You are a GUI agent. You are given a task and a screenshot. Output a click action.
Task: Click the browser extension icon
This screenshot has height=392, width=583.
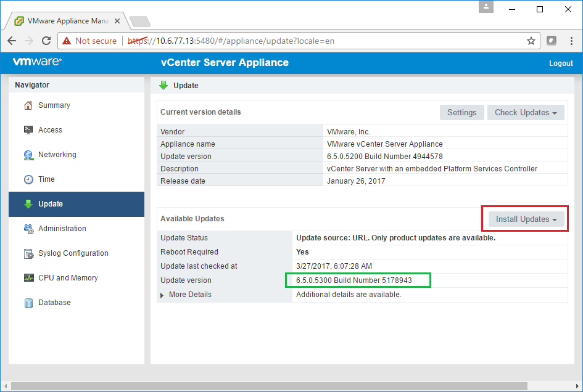click(x=552, y=41)
